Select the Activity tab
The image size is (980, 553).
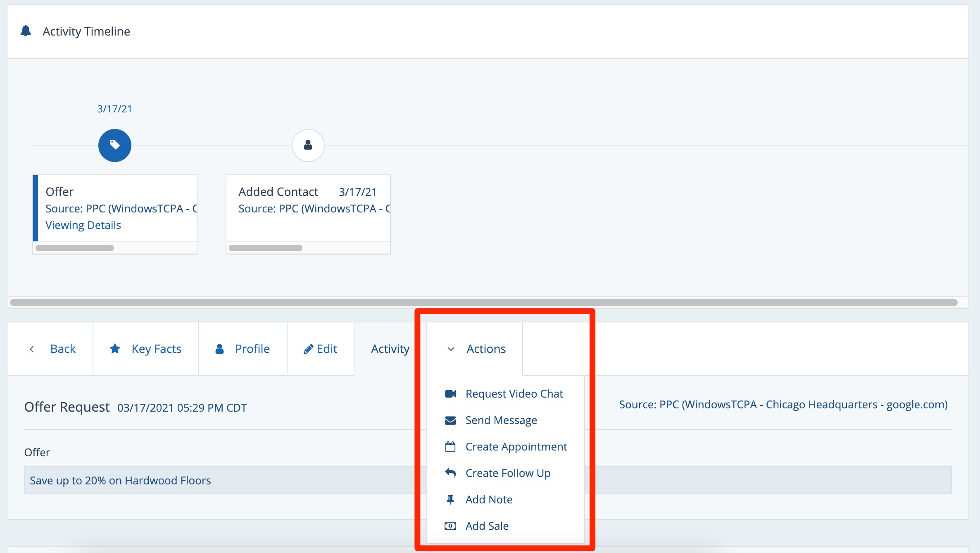click(390, 349)
